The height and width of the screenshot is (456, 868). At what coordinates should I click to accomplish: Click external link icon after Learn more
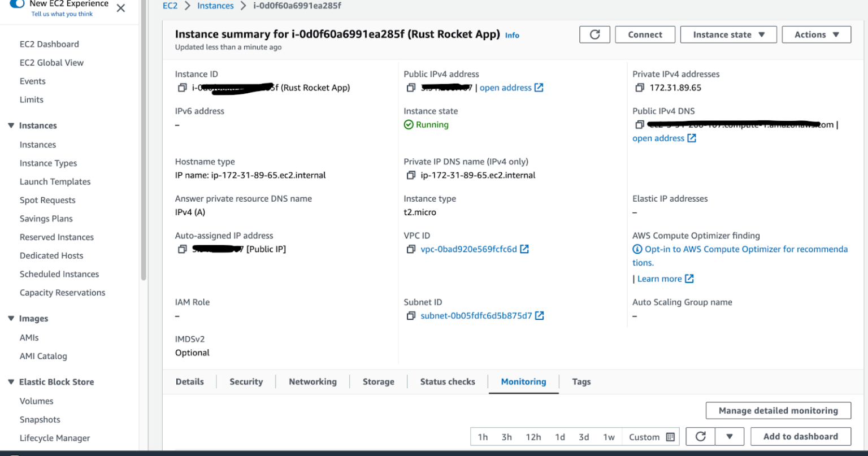coord(689,279)
